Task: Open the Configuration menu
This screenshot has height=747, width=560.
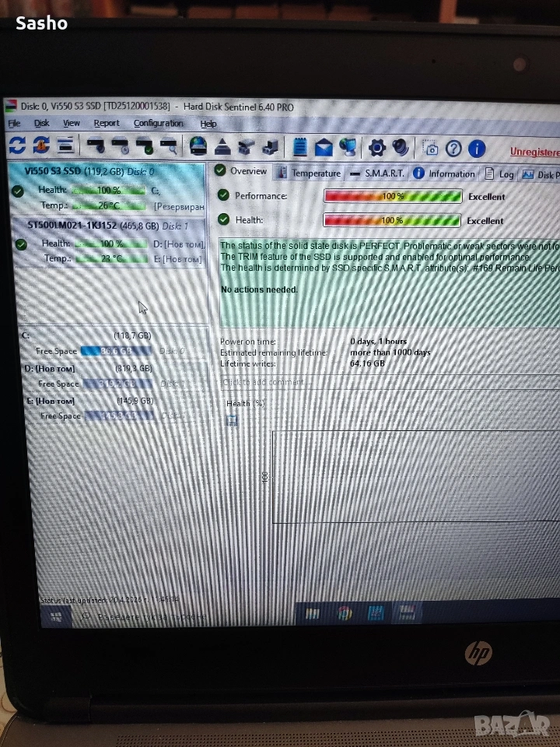Action: (159, 124)
